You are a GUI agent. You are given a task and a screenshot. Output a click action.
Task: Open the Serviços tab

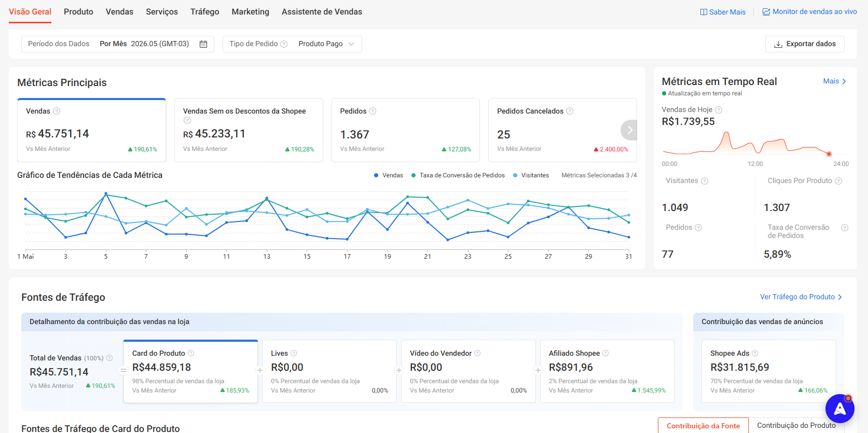[162, 11]
